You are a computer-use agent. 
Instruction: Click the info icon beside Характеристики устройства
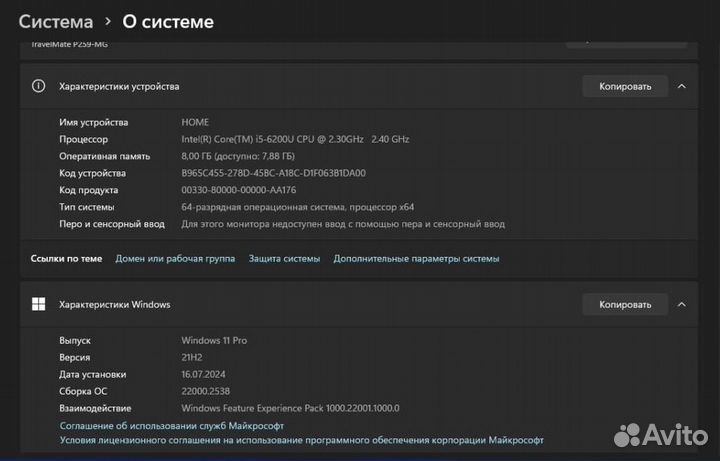[39, 86]
